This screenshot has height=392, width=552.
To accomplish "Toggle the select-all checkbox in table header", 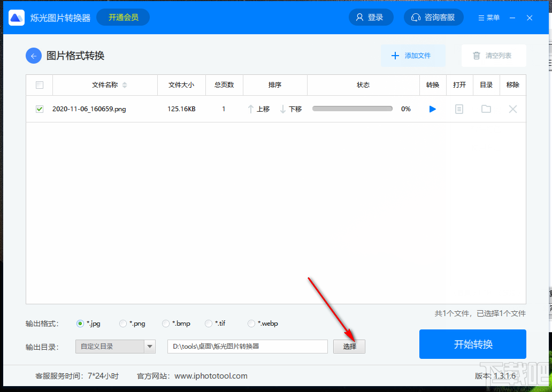I will click(39, 84).
